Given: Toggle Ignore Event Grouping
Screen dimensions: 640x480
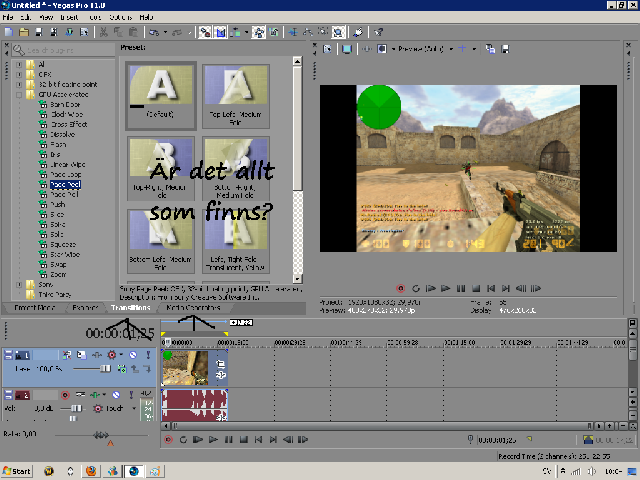Looking at the screenshot, I should pos(273,32).
